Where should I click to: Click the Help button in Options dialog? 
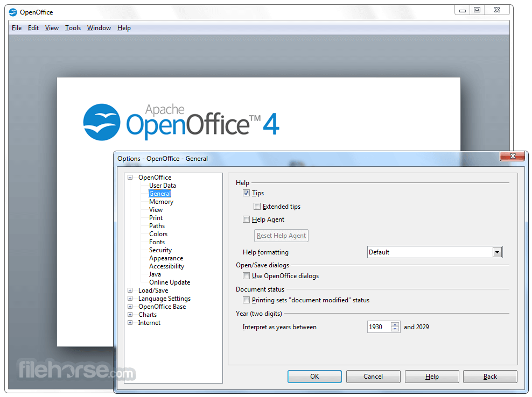point(432,377)
